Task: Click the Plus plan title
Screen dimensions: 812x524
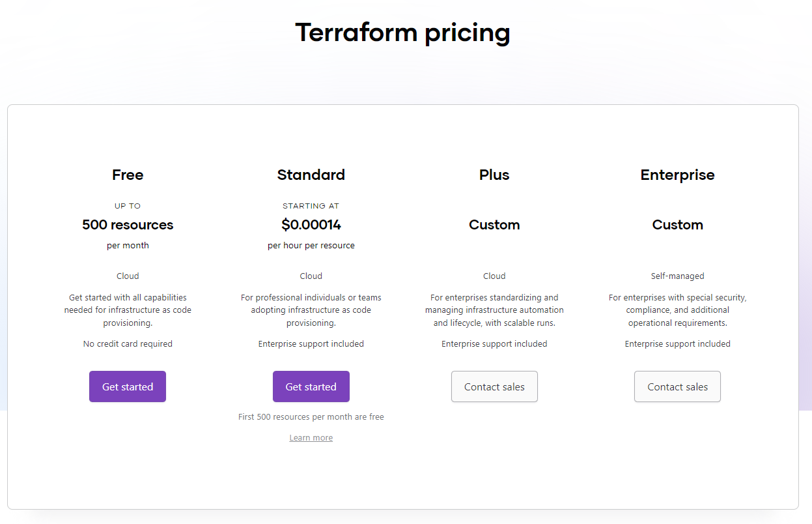Action: point(494,175)
